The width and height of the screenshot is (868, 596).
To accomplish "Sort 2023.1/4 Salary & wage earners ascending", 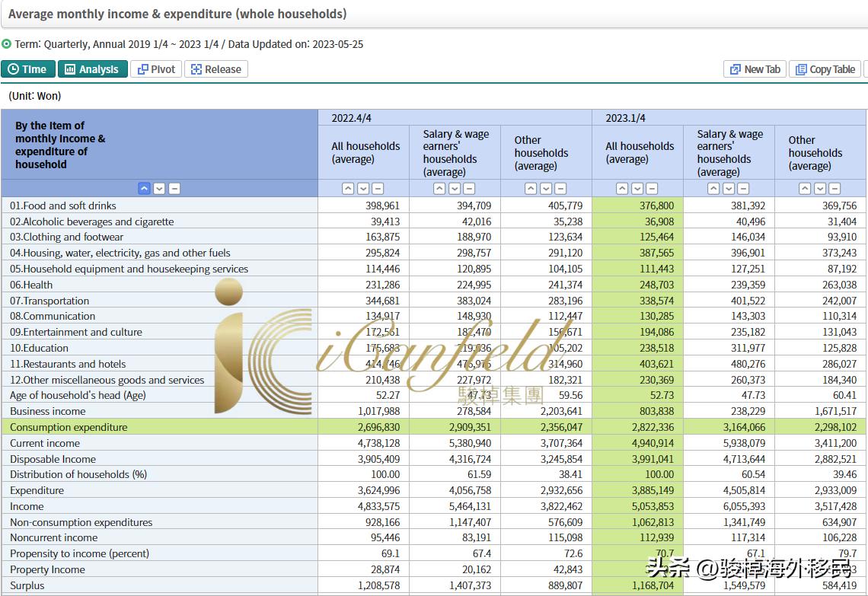I will 713,189.
